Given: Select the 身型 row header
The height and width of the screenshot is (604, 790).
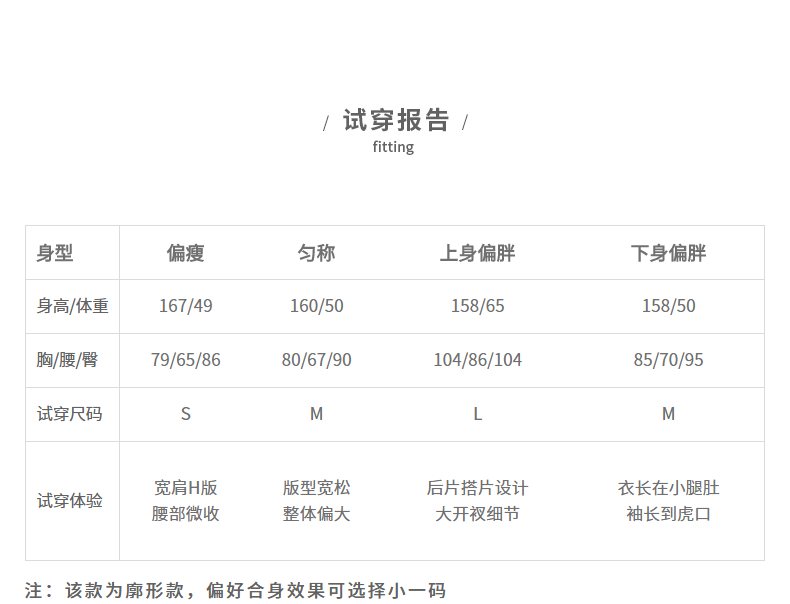Looking at the screenshot, I should 55,253.
